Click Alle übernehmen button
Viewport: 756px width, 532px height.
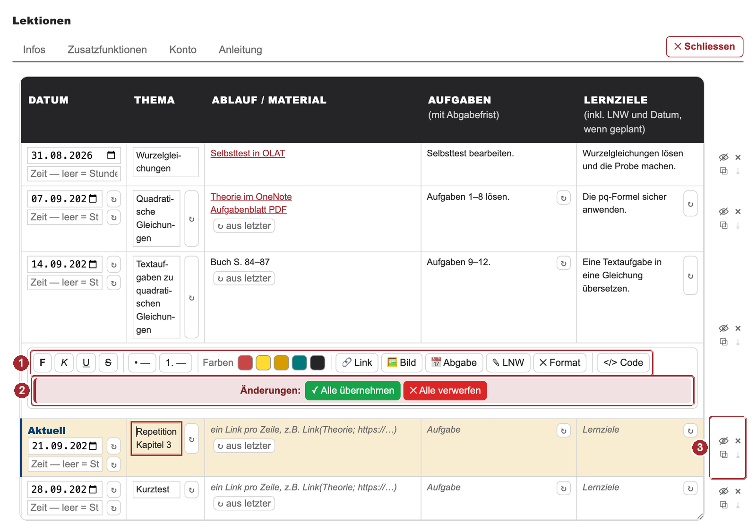click(353, 391)
